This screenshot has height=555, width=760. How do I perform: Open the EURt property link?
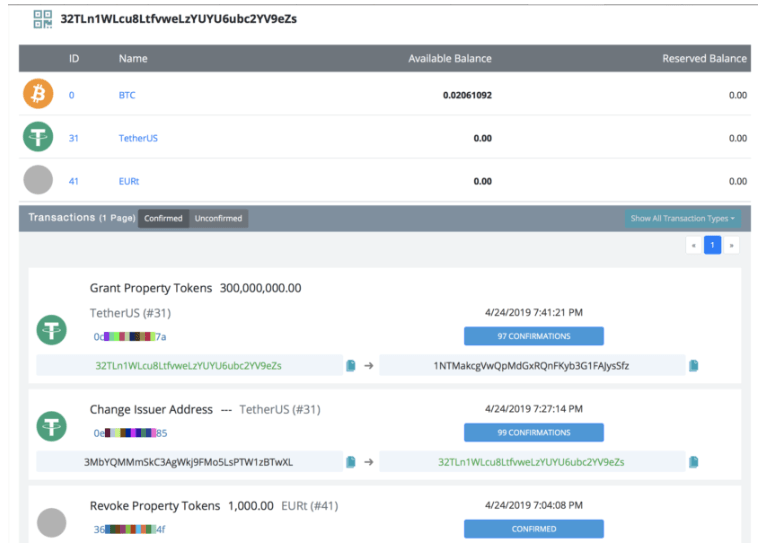click(129, 181)
